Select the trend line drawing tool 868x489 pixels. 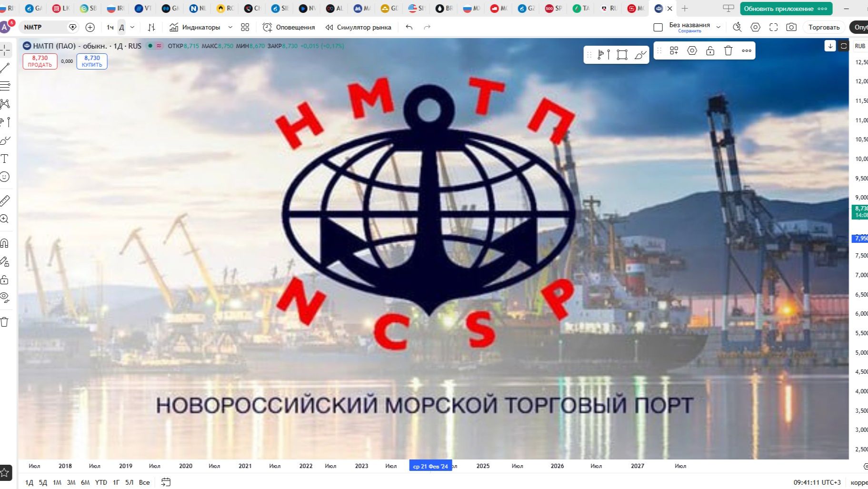pyautogui.click(x=5, y=68)
